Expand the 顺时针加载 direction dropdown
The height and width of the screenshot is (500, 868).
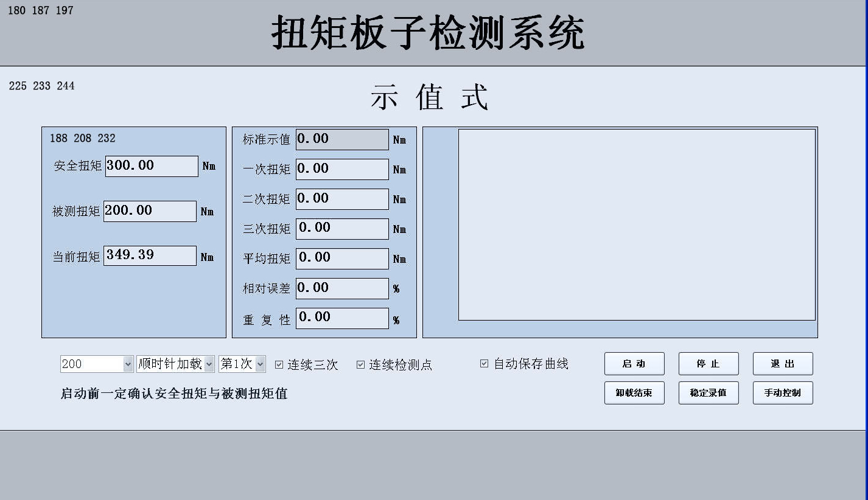coord(209,364)
